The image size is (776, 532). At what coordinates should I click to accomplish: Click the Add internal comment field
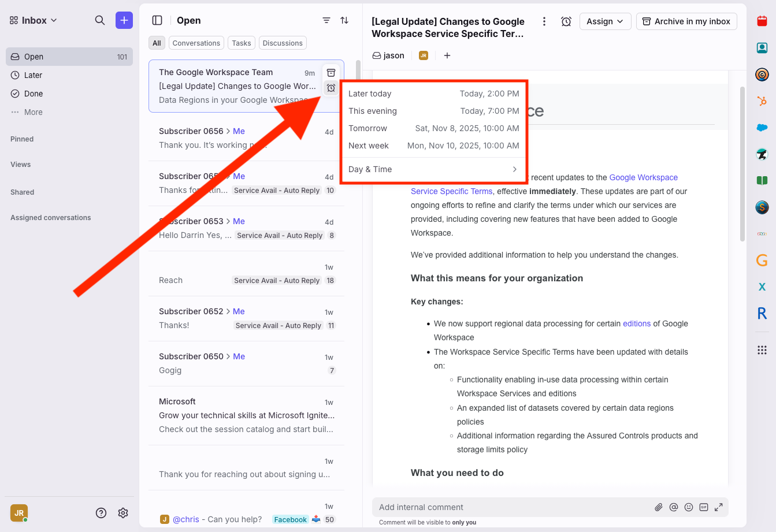(508, 507)
